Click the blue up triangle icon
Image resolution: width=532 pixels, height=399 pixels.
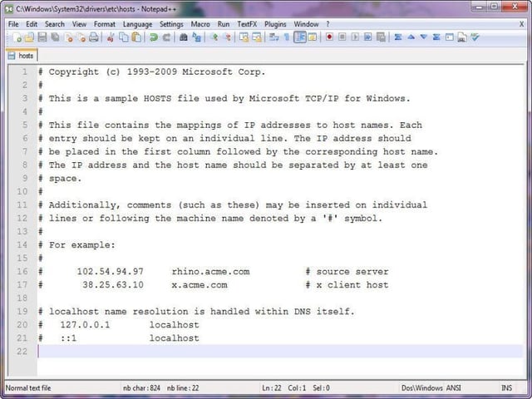[411, 37]
